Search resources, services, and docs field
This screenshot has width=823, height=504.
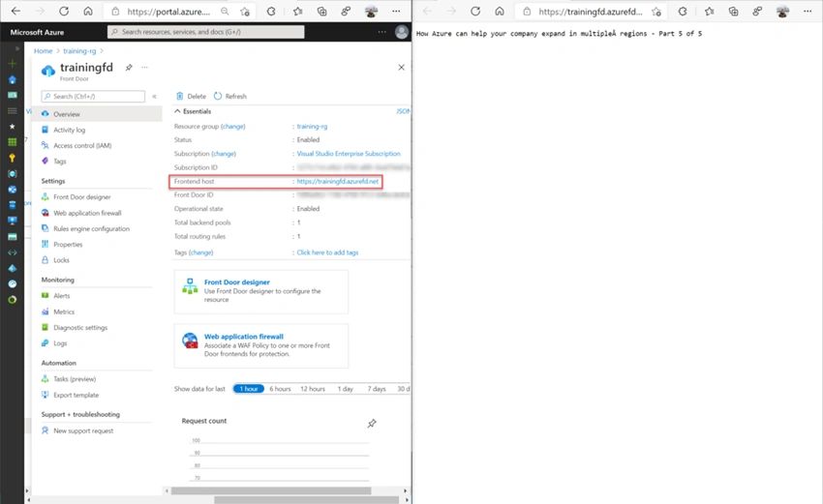(x=205, y=32)
